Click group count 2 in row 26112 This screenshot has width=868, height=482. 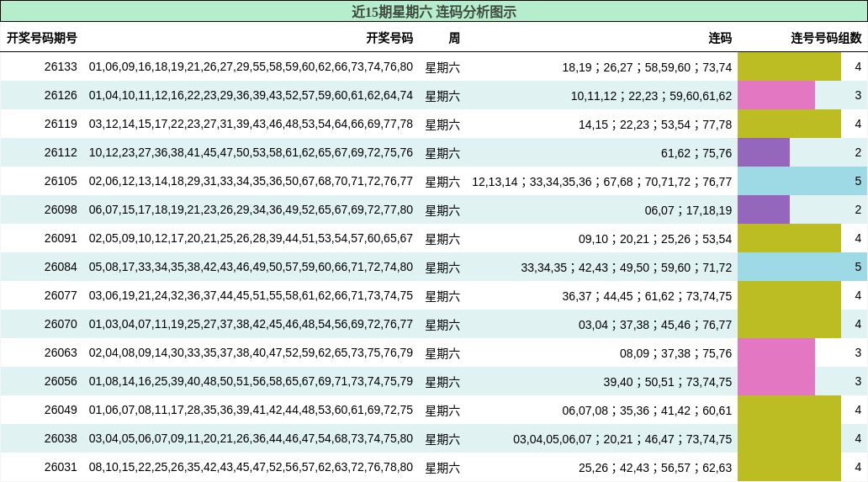pos(858,152)
